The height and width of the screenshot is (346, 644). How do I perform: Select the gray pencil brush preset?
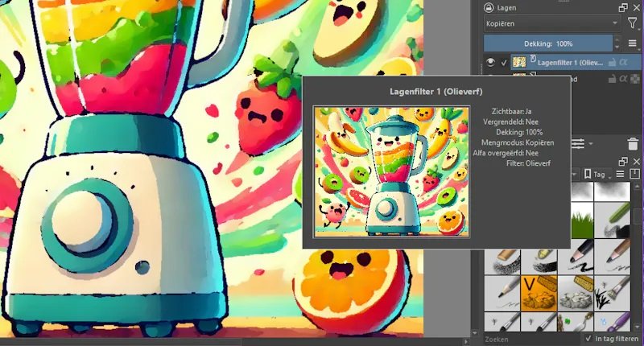[x=502, y=293]
